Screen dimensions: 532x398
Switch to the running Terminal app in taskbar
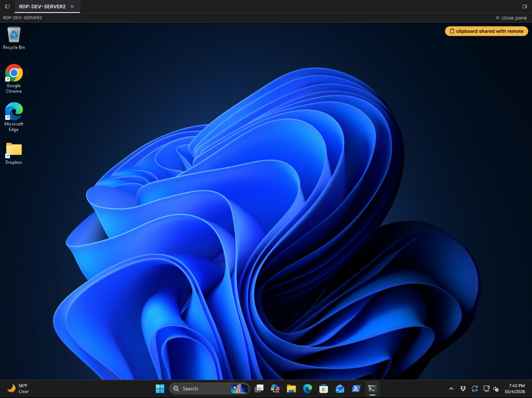point(372,388)
